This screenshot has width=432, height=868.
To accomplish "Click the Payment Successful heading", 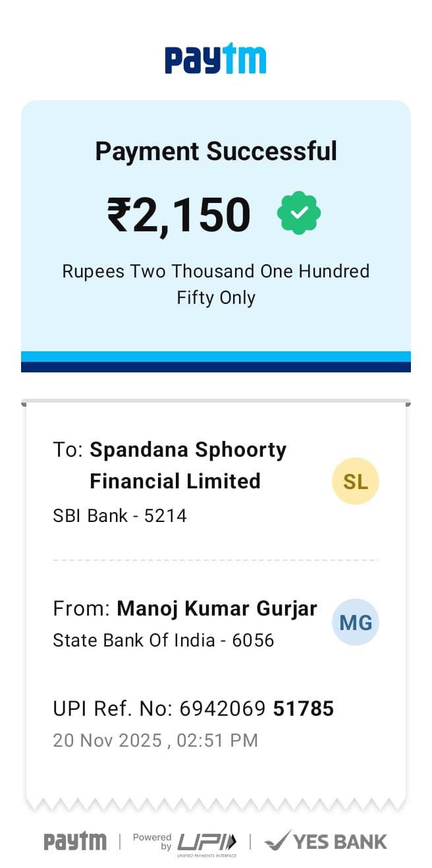I will [x=216, y=151].
